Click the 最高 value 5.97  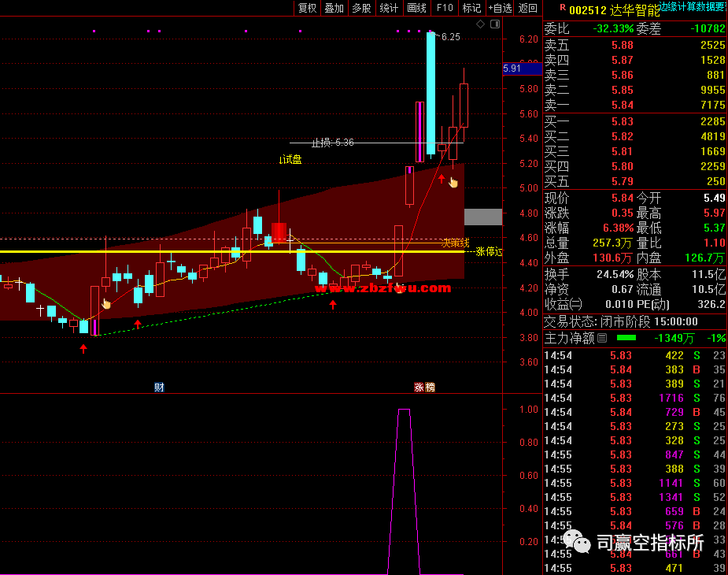[x=714, y=213]
